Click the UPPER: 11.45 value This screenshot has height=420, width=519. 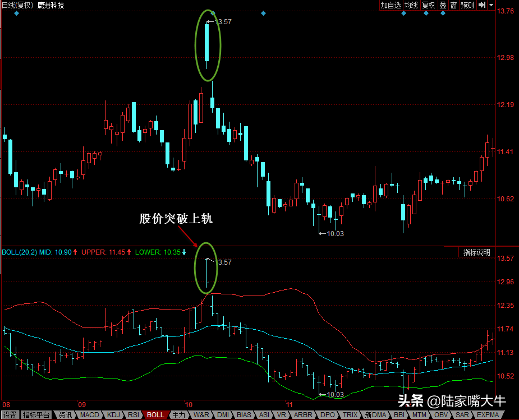(x=103, y=252)
